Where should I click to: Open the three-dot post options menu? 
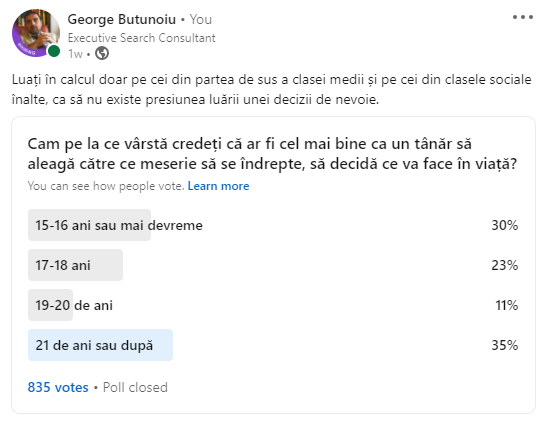523,17
